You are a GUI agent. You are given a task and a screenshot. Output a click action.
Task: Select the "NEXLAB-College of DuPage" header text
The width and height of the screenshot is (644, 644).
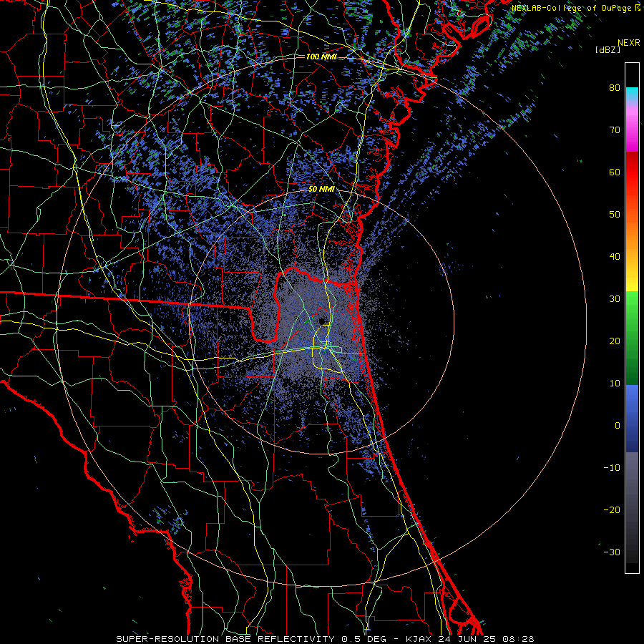coord(572,8)
